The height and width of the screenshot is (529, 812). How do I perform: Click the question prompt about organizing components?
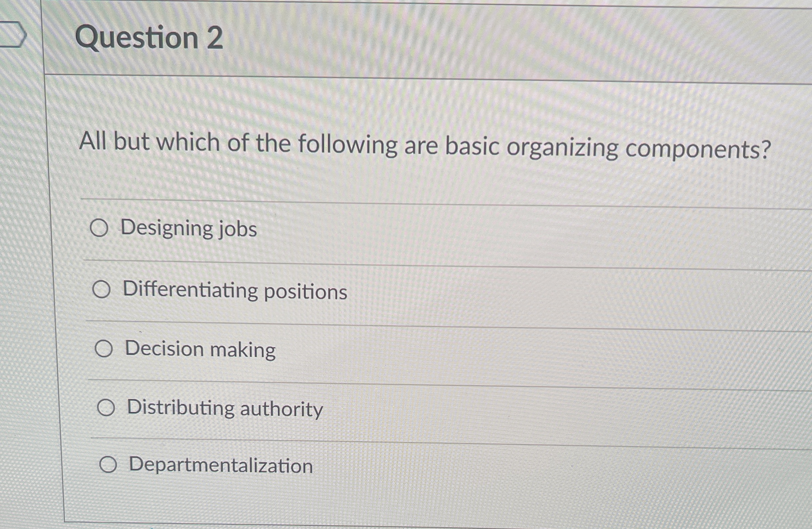425,146
